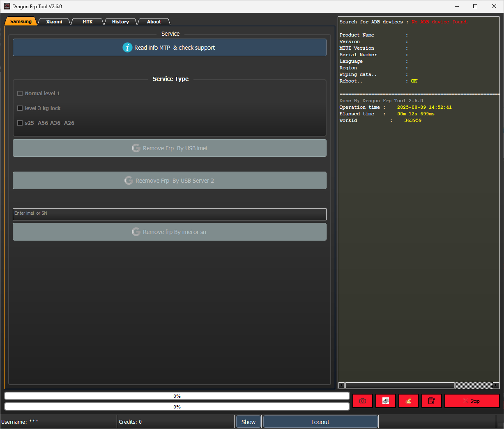504x429 pixels.
Task: Click the notepad with pencil icon
Action: [432, 401]
